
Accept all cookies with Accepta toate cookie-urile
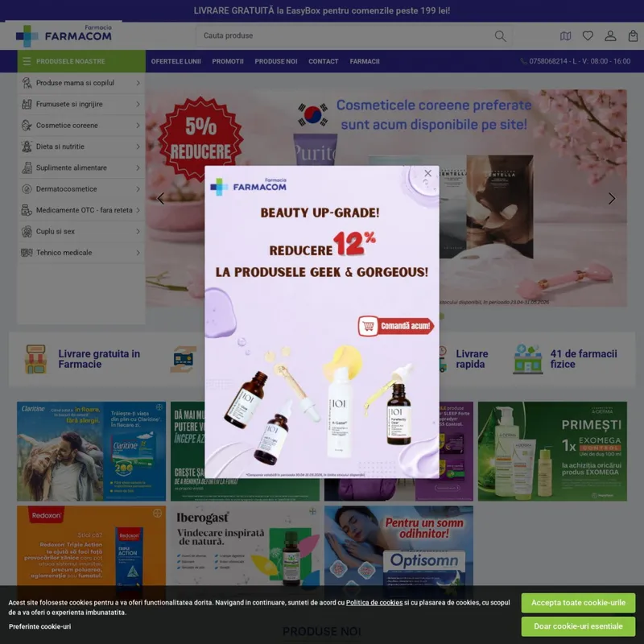pos(578,602)
